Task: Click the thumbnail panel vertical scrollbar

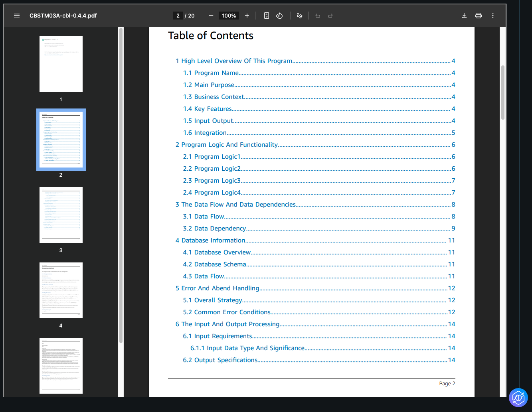Action: click(x=121, y=183)
